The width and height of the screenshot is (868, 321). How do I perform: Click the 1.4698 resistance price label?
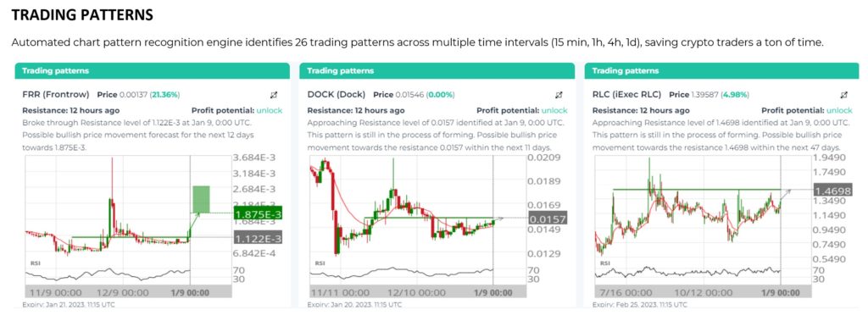point(832,191)
